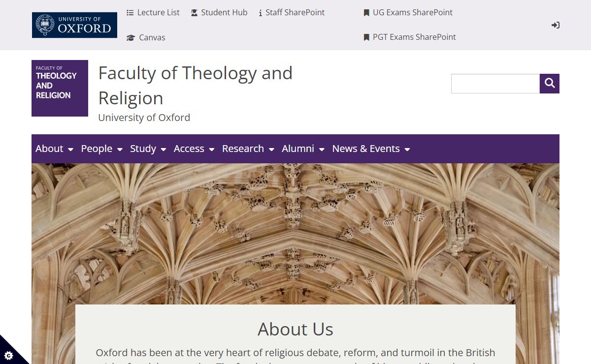
Task: Open the Alumni menu
Action: pos(303,149)
